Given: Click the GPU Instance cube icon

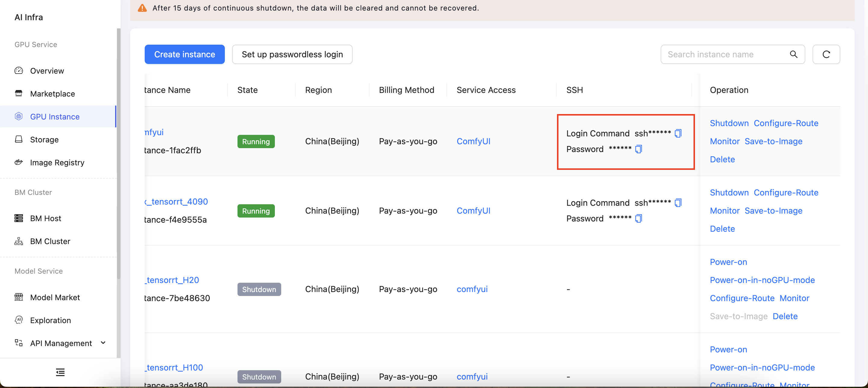Looking at the screenshot, I should point(19,116).
